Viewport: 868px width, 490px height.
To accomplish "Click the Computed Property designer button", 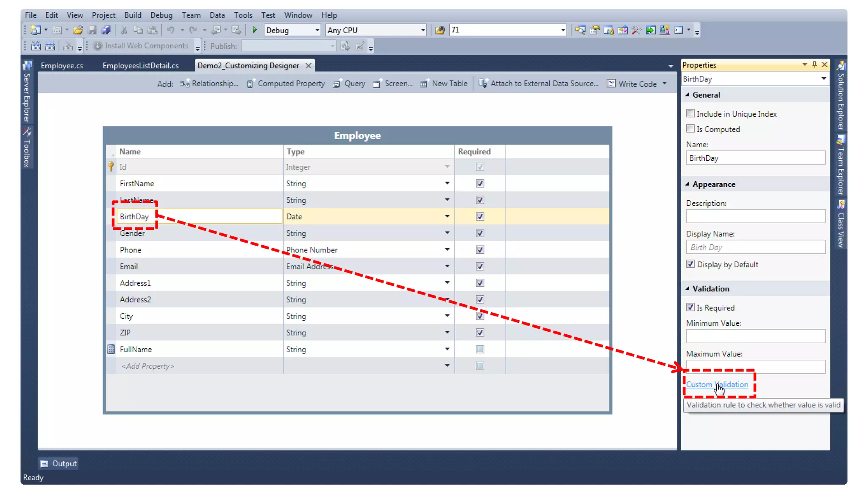I will (x=286, y=84).
